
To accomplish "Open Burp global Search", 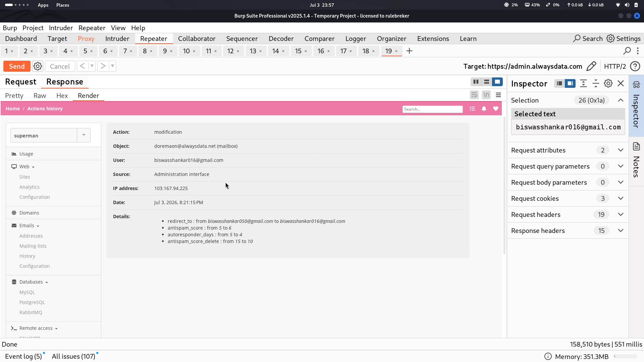I will point(588,39).
